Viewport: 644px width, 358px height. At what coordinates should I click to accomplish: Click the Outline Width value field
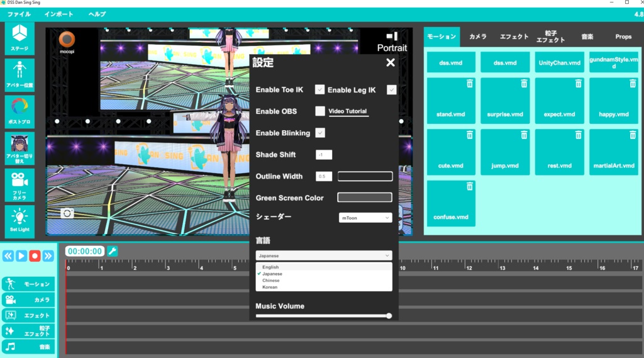(x=324, y=176)
